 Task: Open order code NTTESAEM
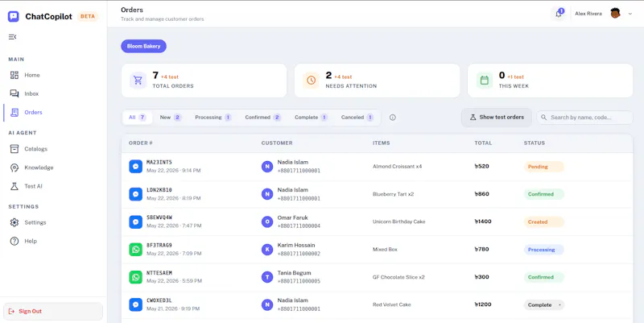click(159, 273)
